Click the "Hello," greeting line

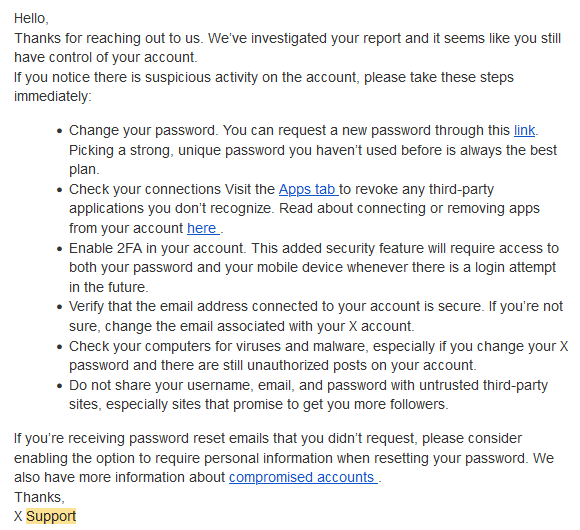[x=31, y=18]
